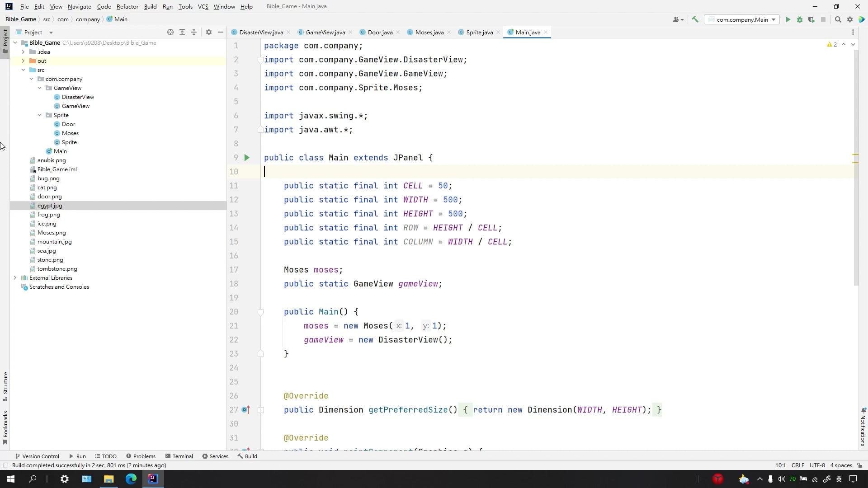The width and height of the screenshot is (868, 488).
Task: Select opened file locator target icon
Action: pos(170,32)
